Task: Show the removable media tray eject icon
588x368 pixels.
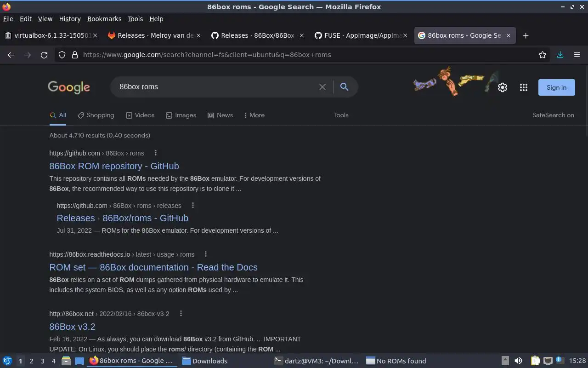Action: pos(505,361)
